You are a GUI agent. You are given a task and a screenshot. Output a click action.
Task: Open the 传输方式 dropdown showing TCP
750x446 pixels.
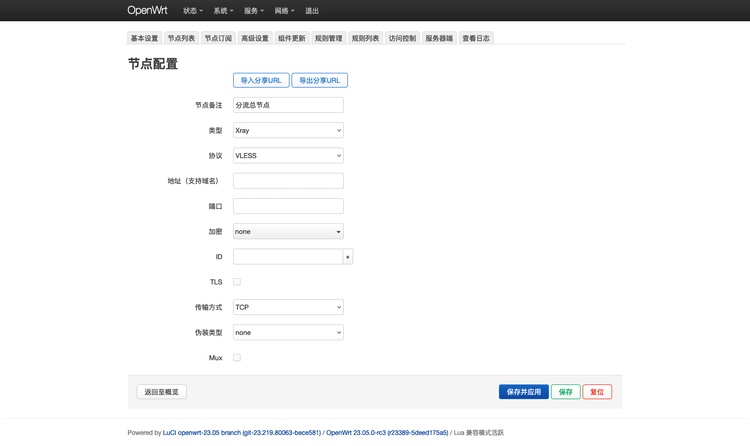click(288, 307)
